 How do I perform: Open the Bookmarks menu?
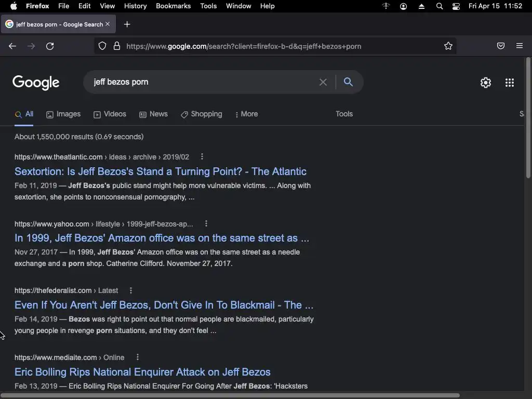click(x=174, y=6)
